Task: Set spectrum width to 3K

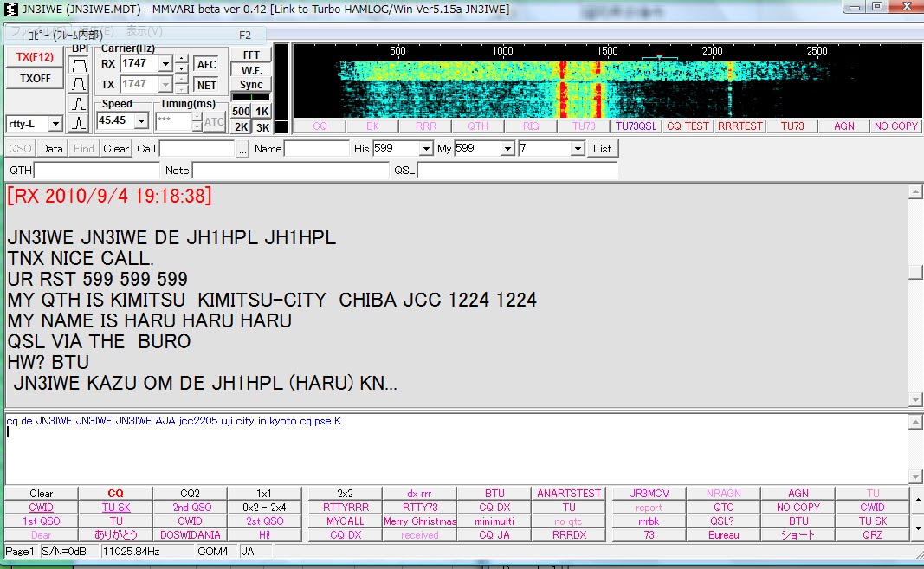Action: [x=262, y=126]
